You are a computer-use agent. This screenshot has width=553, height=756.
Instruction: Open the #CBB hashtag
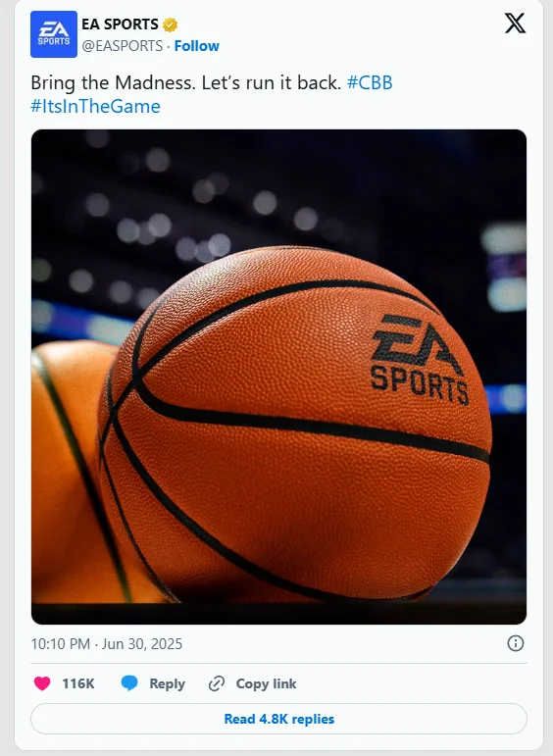click(370, 83)
